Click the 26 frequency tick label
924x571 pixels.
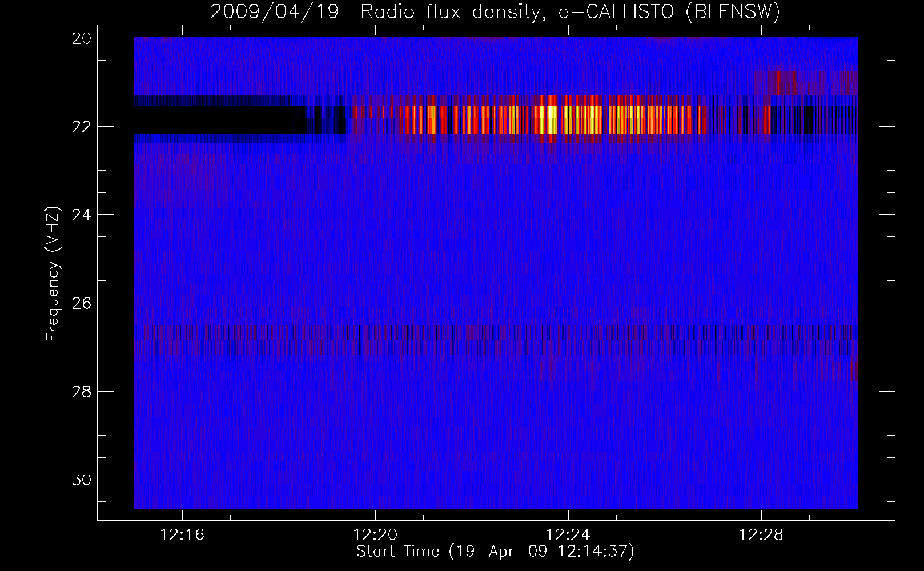click(x=81, y=303)
